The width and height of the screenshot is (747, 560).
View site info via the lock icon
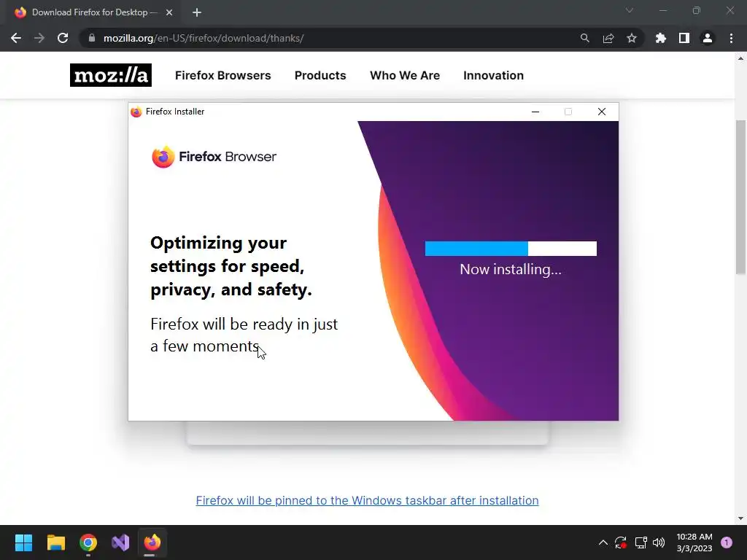(x=92, y=38)
